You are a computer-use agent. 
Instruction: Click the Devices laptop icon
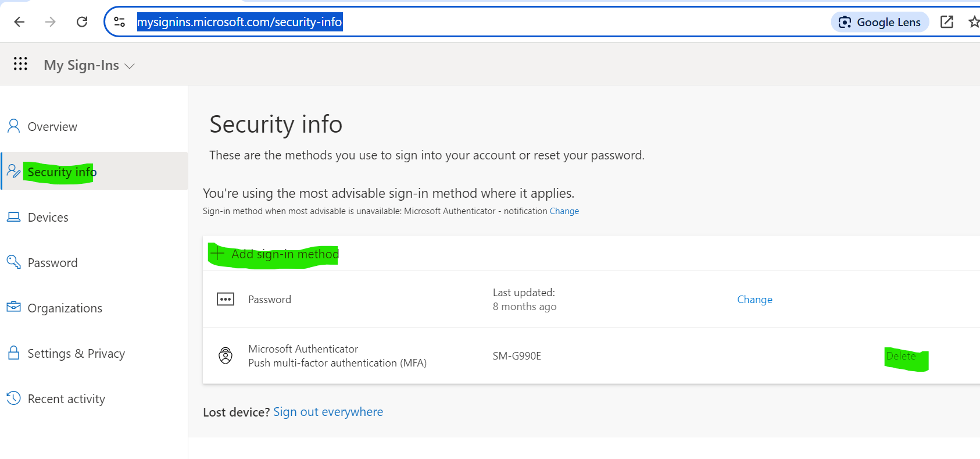pyautogui.click(x=13, y=217)
